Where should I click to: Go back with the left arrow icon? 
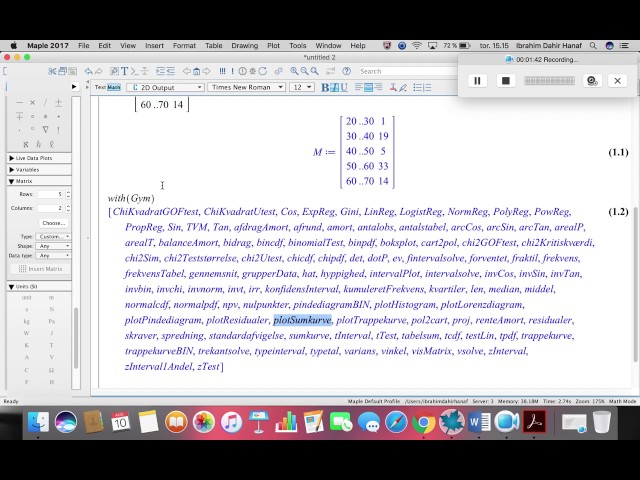[x=187, y=71]
